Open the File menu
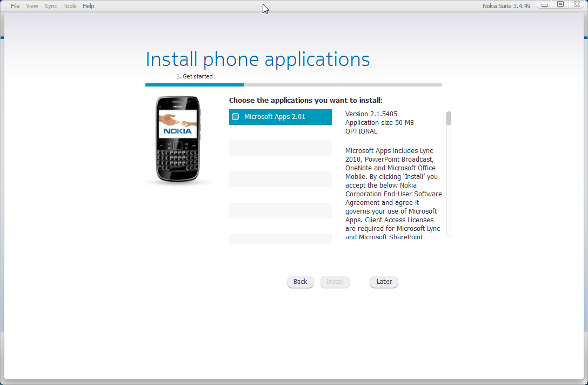 [15, 6]
